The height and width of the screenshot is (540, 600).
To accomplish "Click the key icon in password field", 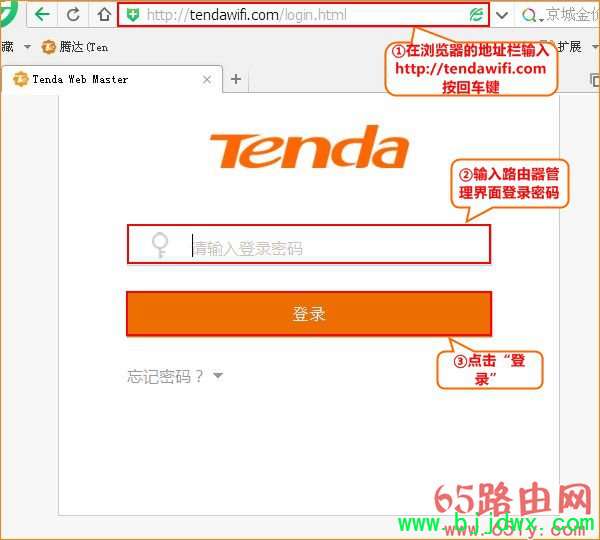I will point(160,245).
